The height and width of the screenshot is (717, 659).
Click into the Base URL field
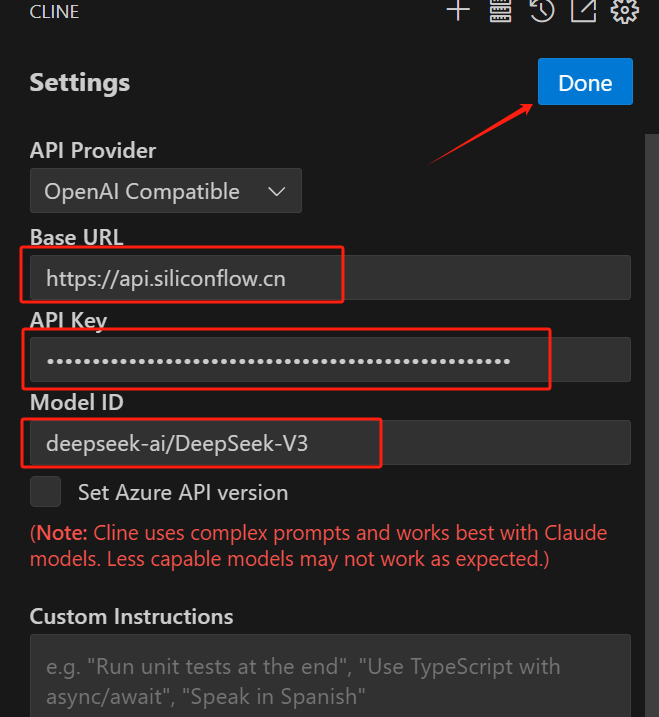pyautogui.click(x=330, y=278)
